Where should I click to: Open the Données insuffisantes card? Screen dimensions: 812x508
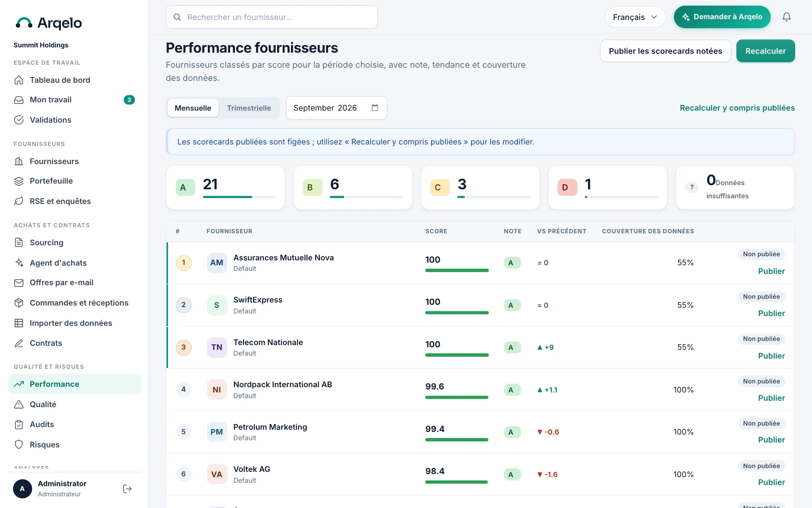[x=735, y=187]
